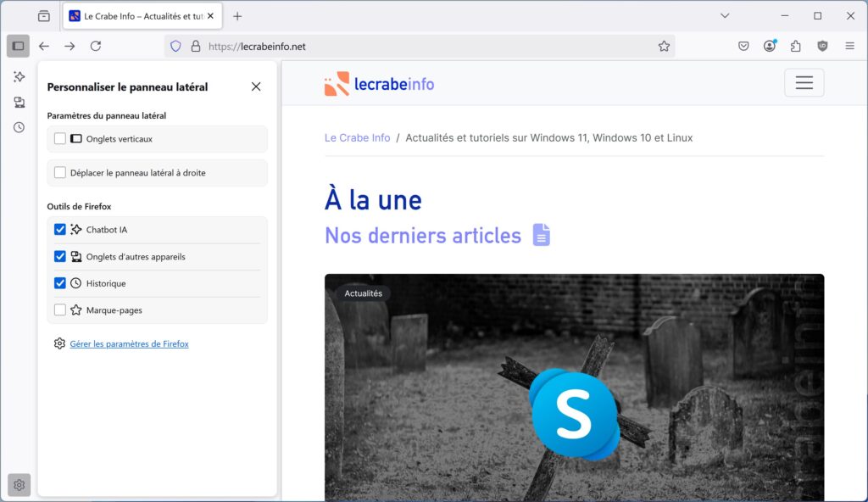The width and height of the screenshot is (868, 502).
Task: Open the Firefox application menu
Action: coord(849,46)
